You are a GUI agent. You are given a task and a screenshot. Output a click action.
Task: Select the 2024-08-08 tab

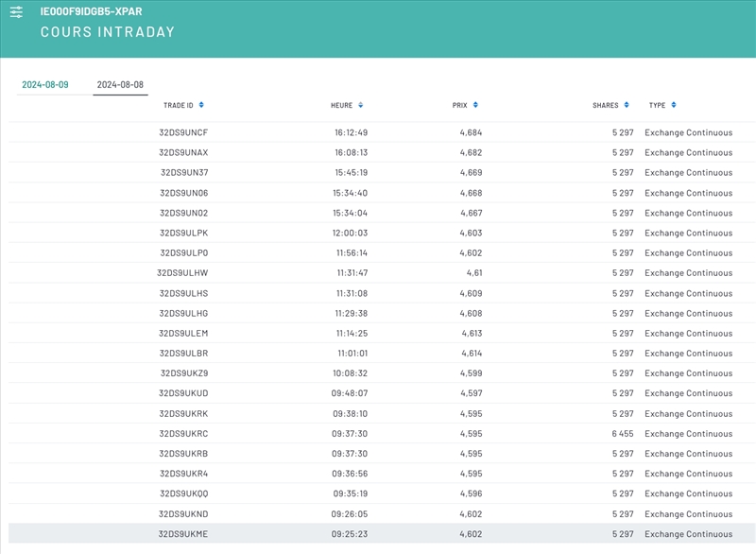(120, 85)
